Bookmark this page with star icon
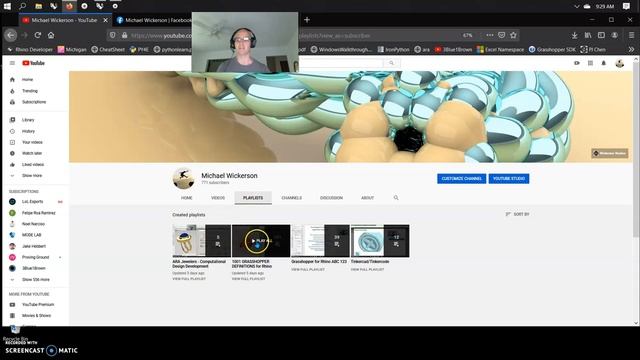 [513, 35]
